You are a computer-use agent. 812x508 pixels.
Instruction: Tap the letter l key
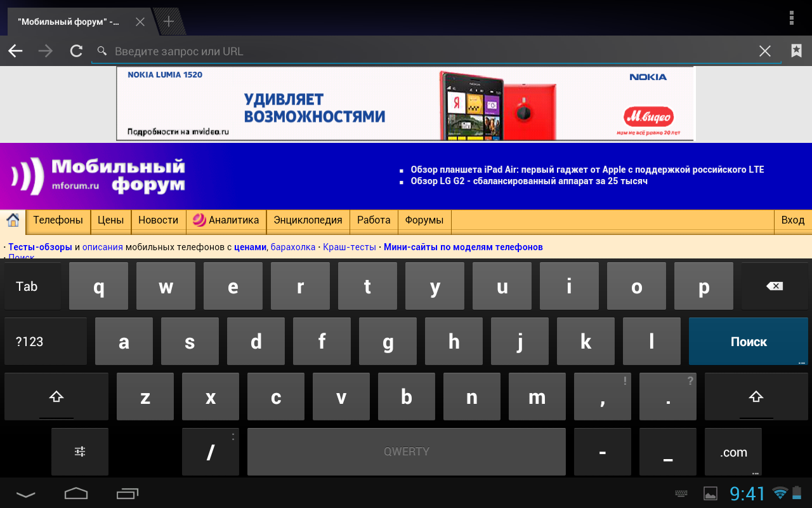click(x=652, y=342)
